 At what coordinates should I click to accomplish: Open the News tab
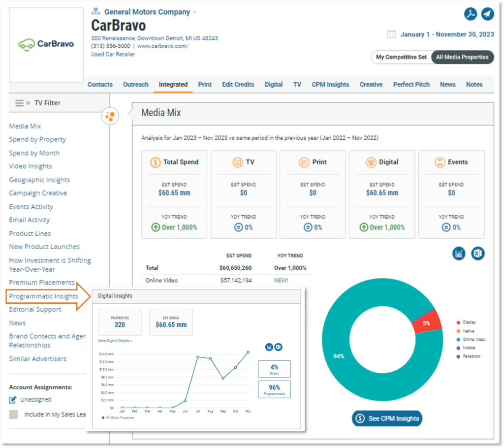click(x=448, y=85)
